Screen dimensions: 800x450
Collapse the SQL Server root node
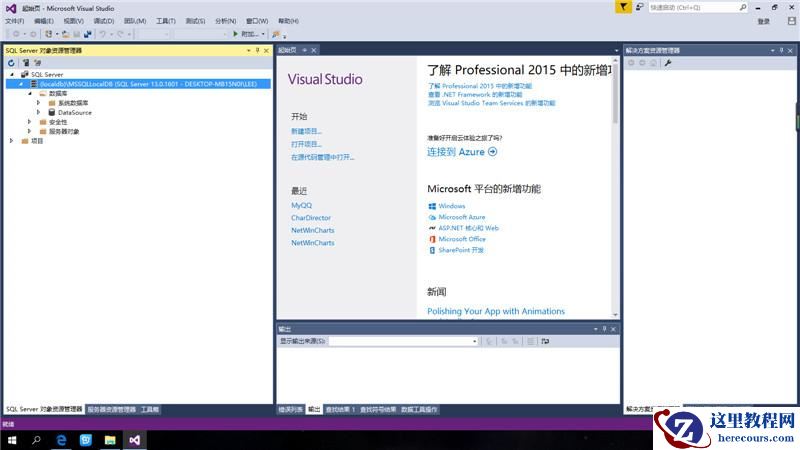point(12,74)
